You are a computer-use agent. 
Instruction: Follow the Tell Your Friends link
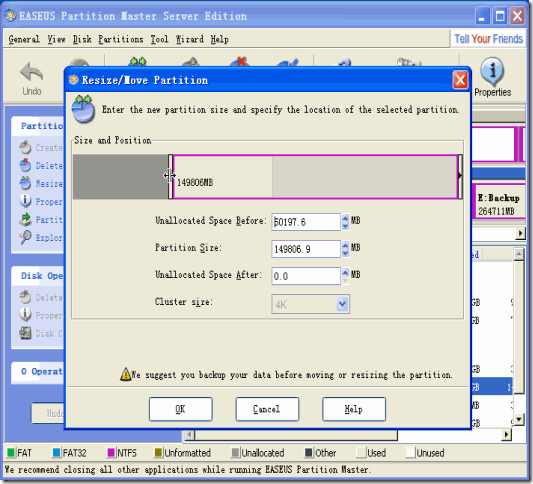pos(488,39)
